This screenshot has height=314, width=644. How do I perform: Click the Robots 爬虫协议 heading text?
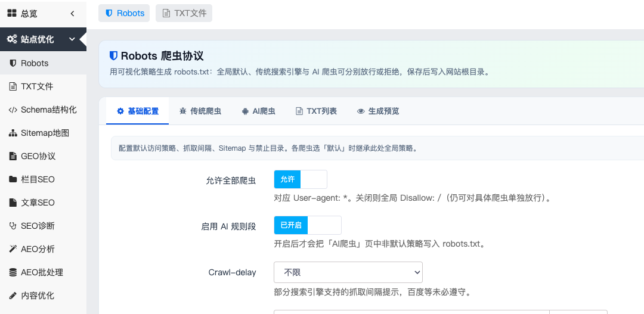162,56
